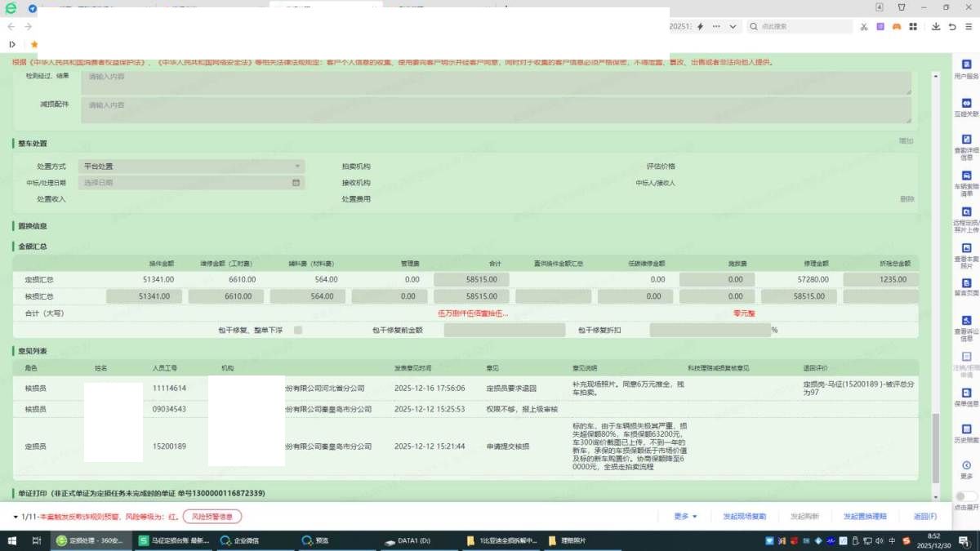Open 保单信息 in the right sidebar

coord(966,396)
